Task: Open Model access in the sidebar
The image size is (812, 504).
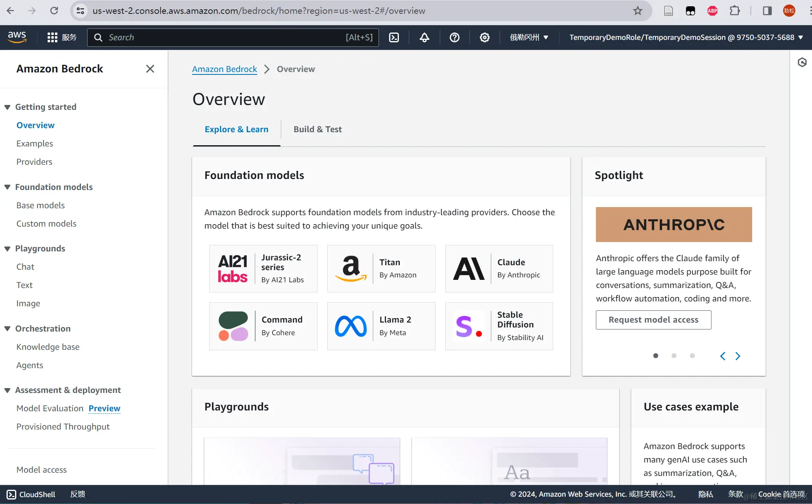Action: click(x=42, y=470)
